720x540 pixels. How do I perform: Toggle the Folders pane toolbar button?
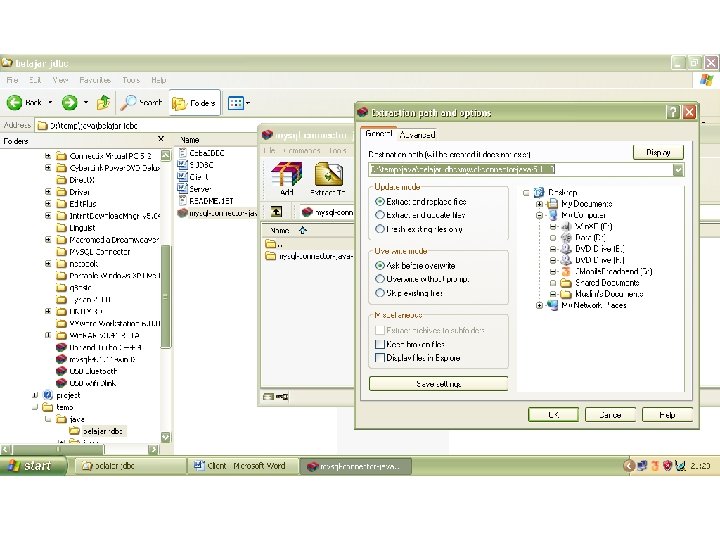pyautogui.click(x=194, y=103)
